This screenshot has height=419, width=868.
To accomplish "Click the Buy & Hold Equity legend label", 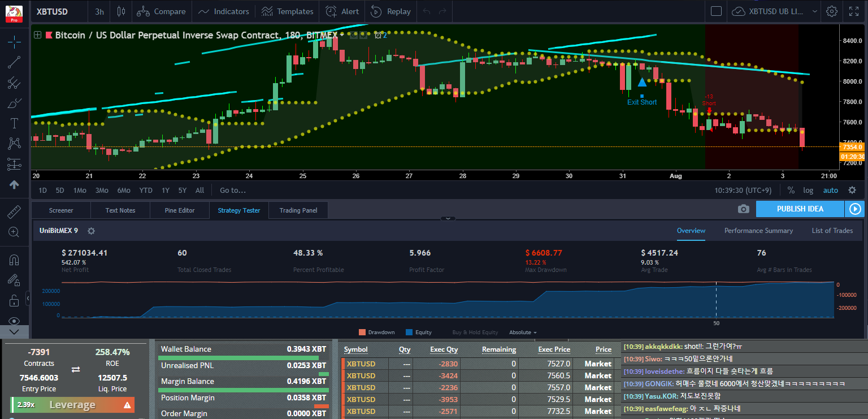I will pyautogui.click(x=475, y=332).
